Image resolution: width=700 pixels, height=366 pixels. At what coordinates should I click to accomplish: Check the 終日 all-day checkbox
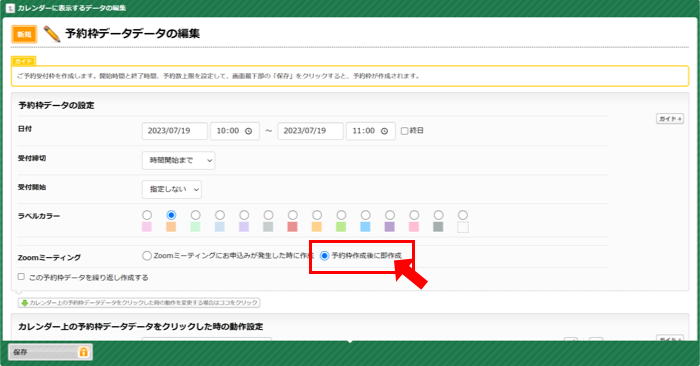point(404,131)
